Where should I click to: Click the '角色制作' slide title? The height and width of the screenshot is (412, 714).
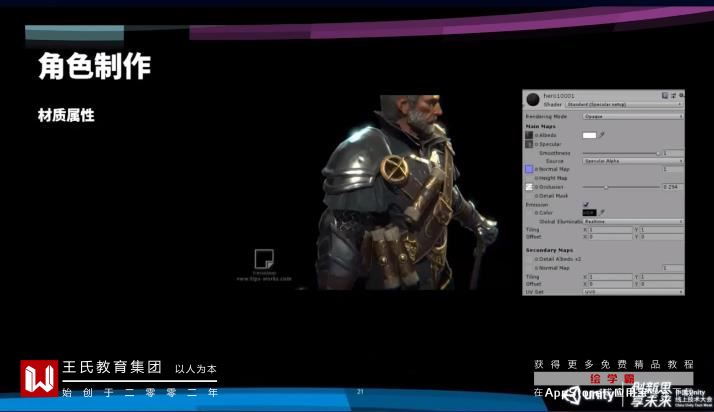[94, 66]
